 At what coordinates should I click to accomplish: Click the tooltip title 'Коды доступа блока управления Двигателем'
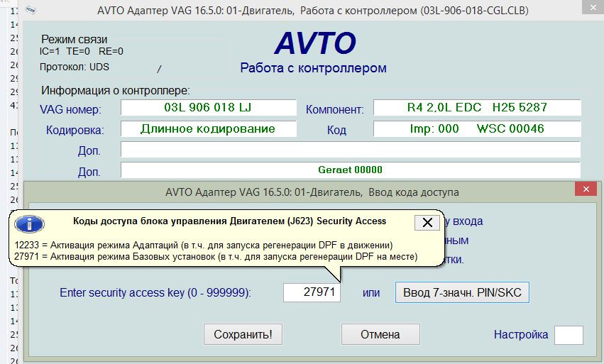[229, 221]
